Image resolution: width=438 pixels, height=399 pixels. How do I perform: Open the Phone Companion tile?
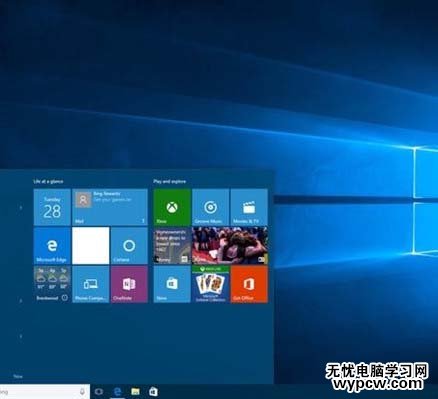[x=91, y=284]
